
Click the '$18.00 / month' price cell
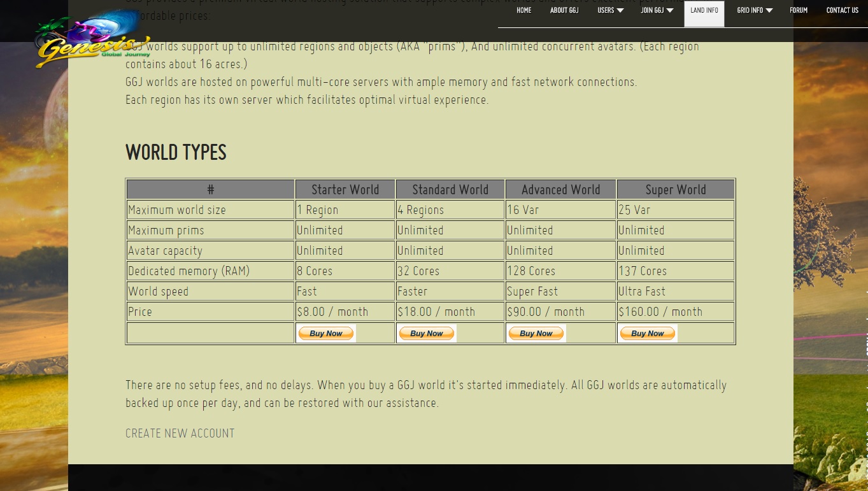pos(450,311)
